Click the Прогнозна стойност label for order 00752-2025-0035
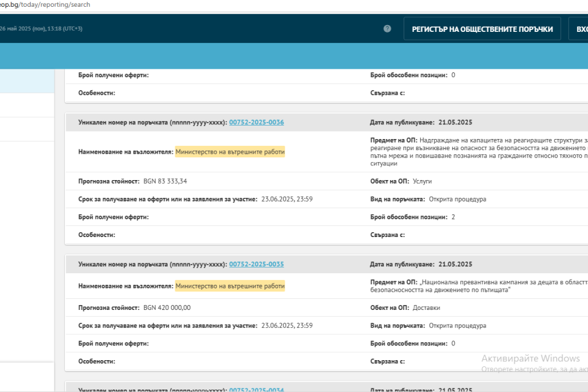This screenshot has height=392, width=588. pyautogui.click(x=109, y=307)
